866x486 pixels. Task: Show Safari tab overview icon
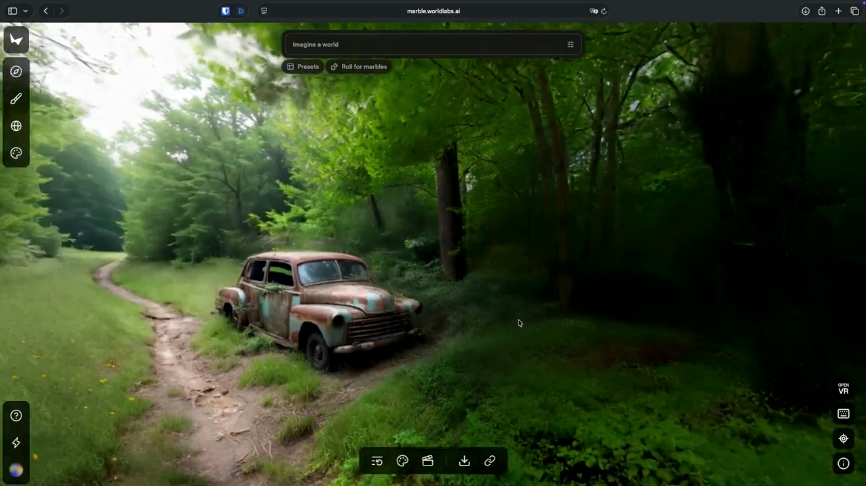click(855, 11)
